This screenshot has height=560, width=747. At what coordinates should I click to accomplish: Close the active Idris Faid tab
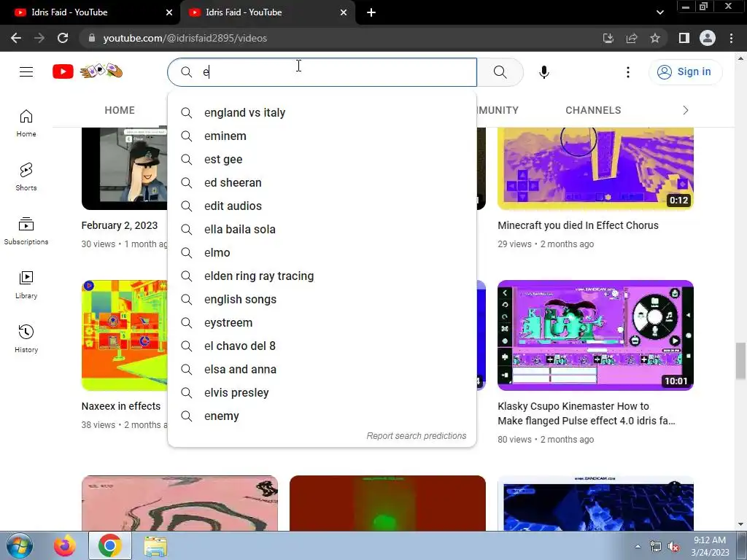coord(344,12)
